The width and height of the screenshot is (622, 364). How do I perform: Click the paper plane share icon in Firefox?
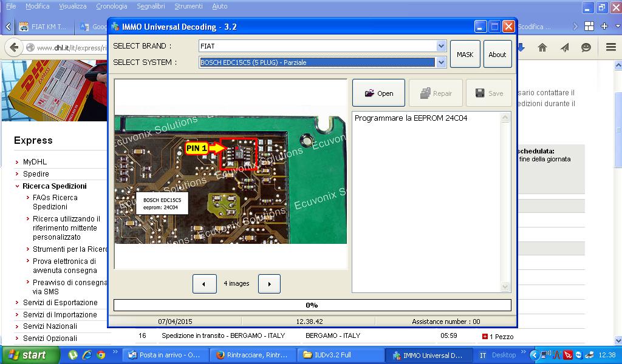(x=564, y=47)
